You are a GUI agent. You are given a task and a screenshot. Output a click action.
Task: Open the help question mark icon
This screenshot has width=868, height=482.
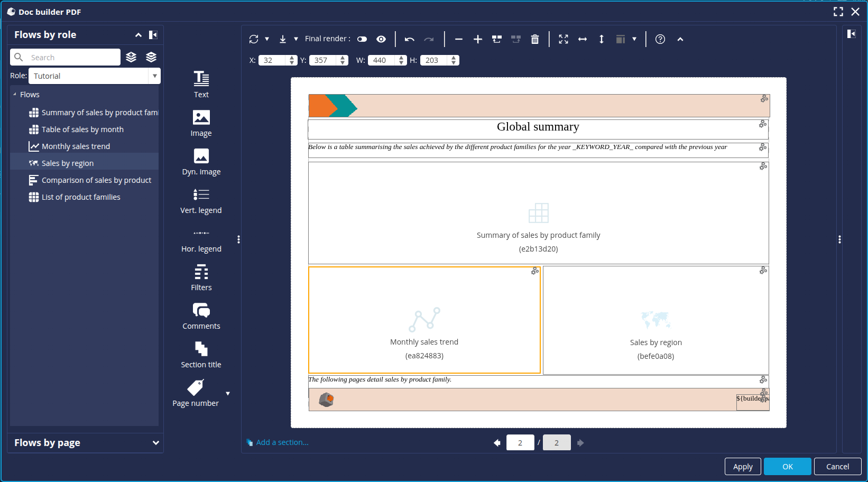[x=660, y=39]
